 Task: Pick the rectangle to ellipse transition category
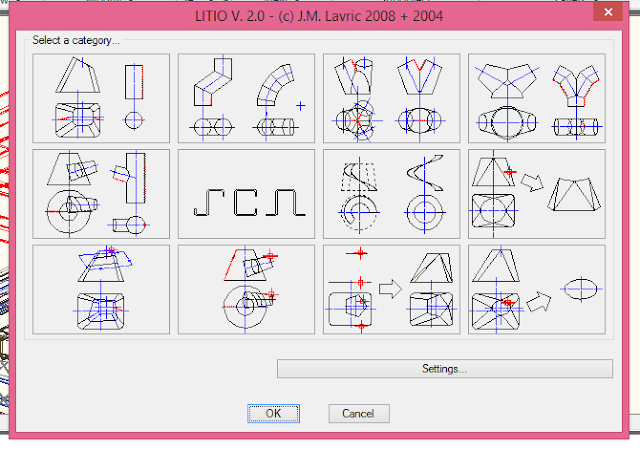pos(537,290)
